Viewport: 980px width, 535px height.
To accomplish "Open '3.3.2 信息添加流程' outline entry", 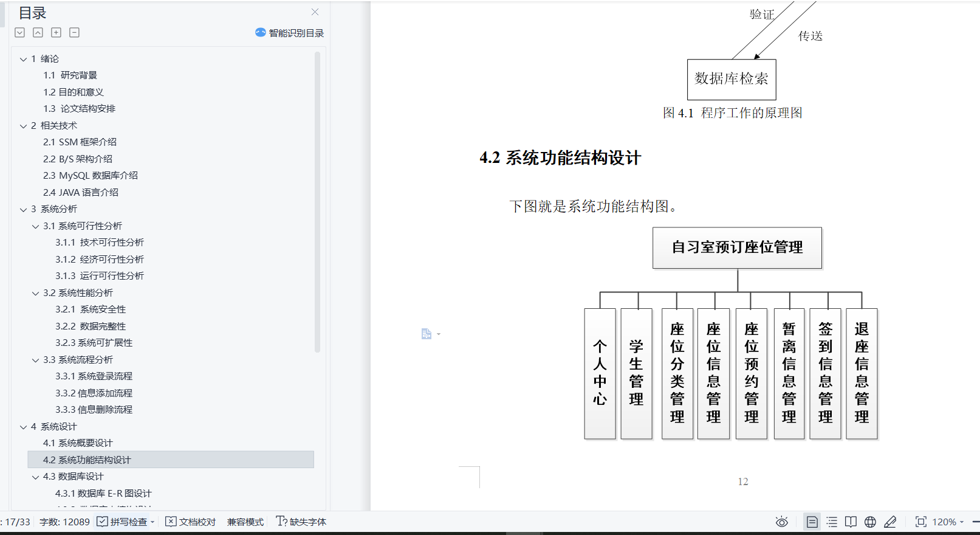I will click(x=94, y=393).
